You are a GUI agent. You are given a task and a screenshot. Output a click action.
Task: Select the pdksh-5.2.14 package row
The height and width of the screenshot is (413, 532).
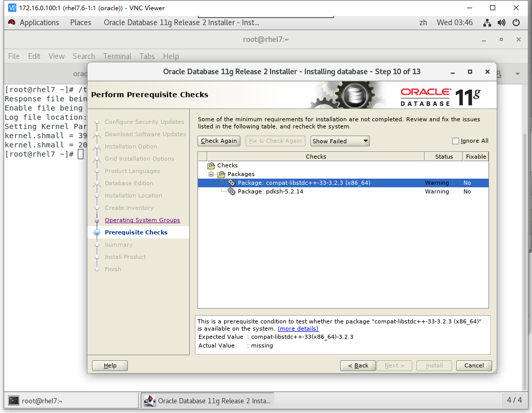(343, 192)
